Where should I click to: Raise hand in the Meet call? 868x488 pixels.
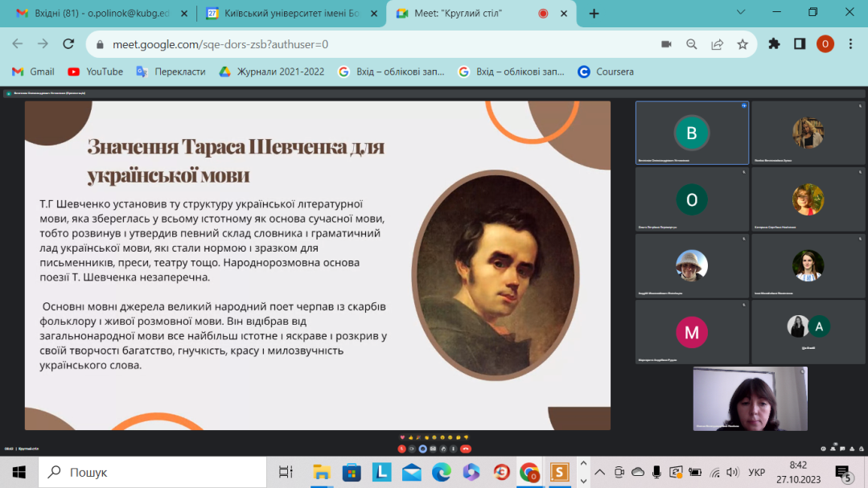(x=443, y=449)
